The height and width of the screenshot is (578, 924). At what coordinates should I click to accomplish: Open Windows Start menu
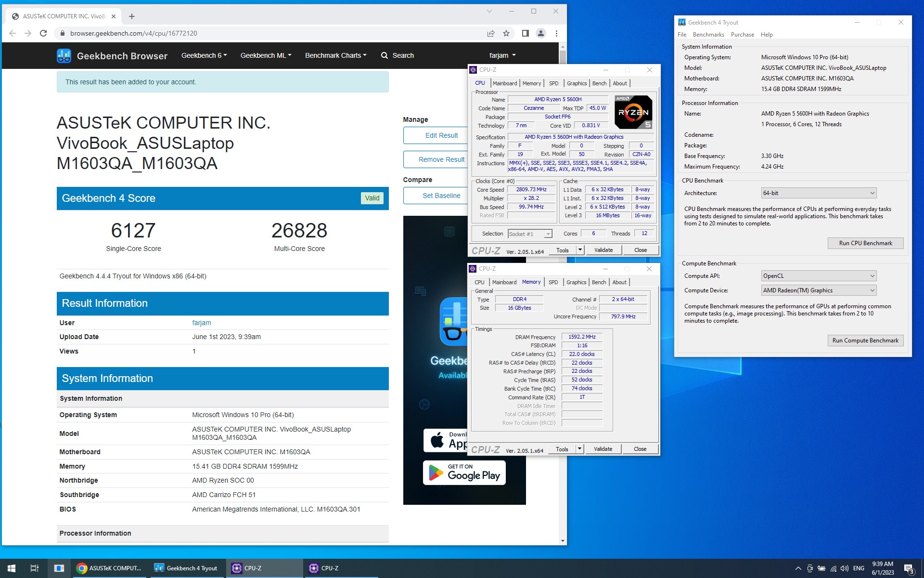pos(12,568)
